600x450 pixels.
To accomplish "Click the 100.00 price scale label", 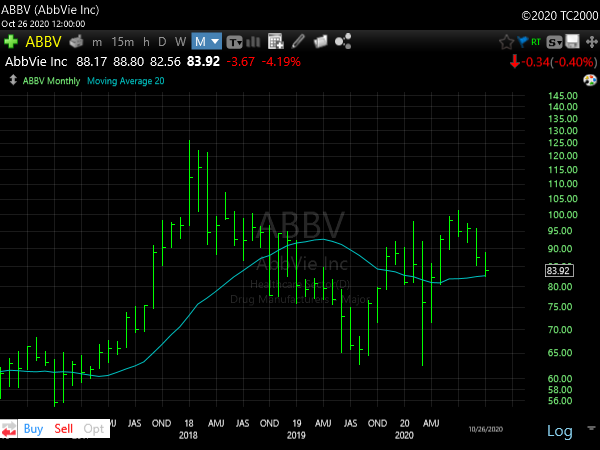I will click(563, 215).
